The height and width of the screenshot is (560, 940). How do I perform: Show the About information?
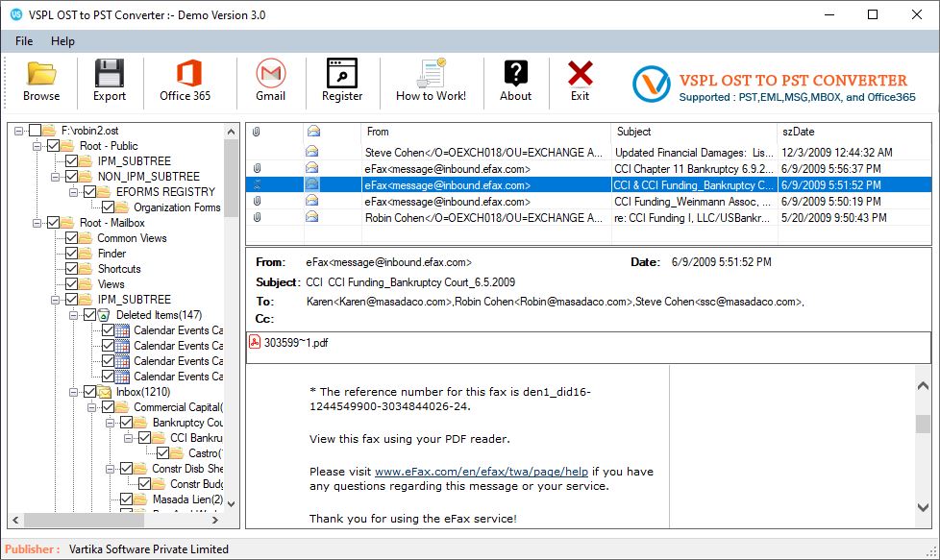tap(515, 82)
